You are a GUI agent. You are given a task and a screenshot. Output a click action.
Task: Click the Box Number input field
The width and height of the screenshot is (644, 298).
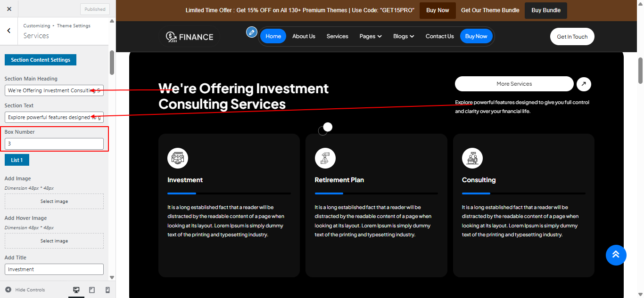coord(54,143)
